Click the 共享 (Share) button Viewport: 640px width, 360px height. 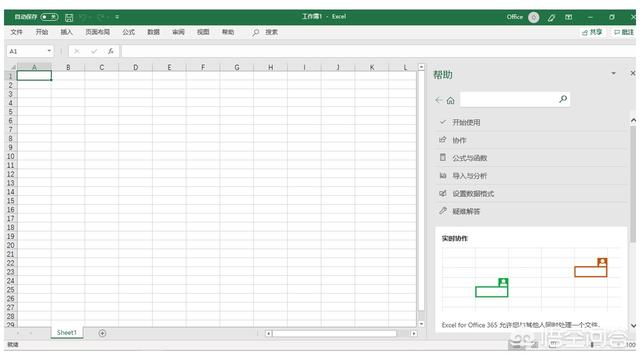[x=592, y=32]
